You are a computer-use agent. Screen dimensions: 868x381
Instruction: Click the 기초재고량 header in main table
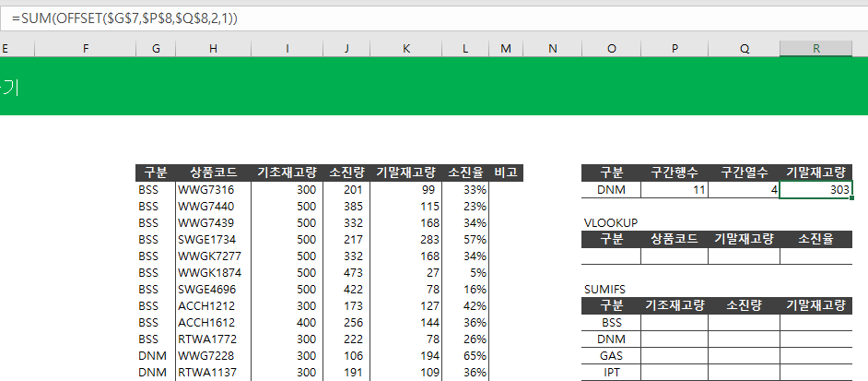(x=287, y=173)
